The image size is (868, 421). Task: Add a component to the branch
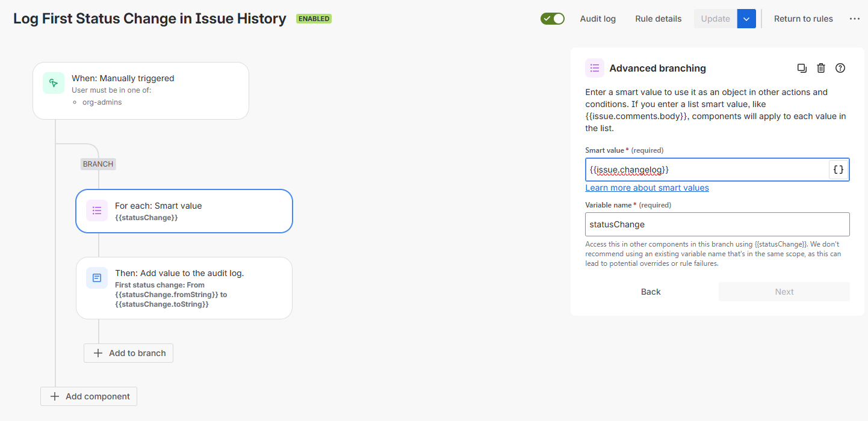[x=128, y=353]
